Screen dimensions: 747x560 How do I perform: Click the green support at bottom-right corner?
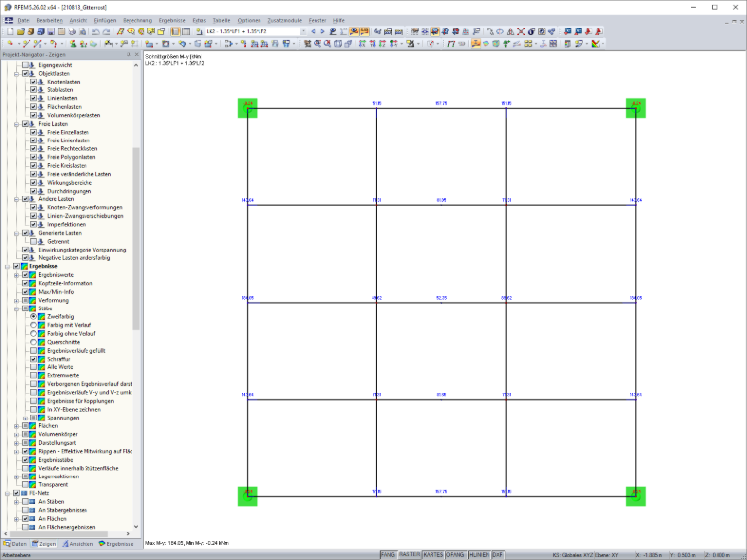(x=636, y=496)
